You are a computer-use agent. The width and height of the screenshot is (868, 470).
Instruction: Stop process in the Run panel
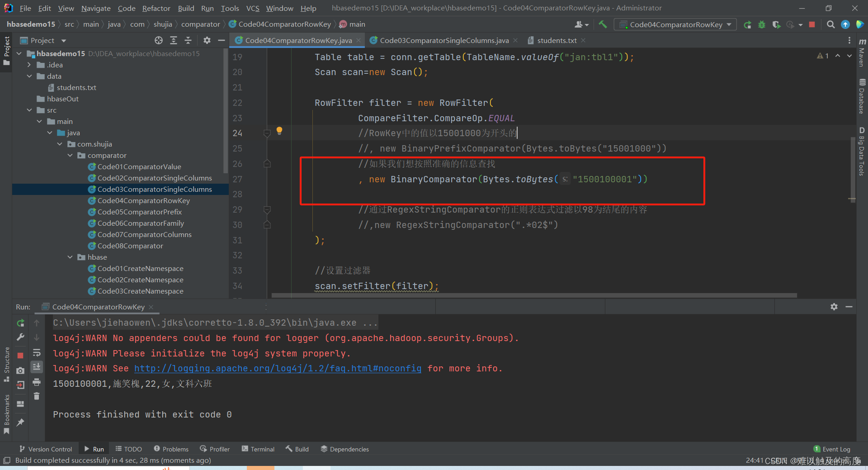click(20, 356)
